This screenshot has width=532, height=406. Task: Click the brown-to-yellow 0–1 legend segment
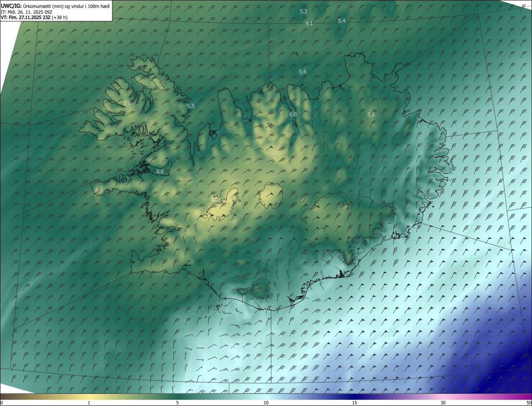(44, 396)
